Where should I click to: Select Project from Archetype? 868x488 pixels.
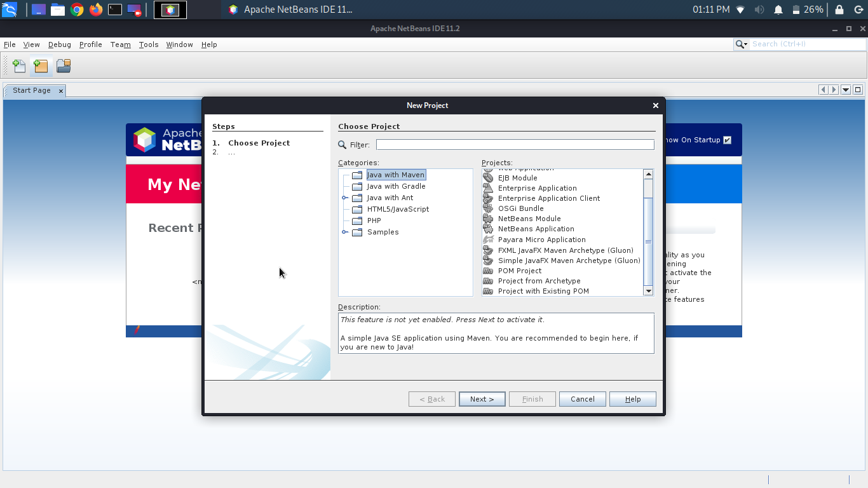[539, 281]
